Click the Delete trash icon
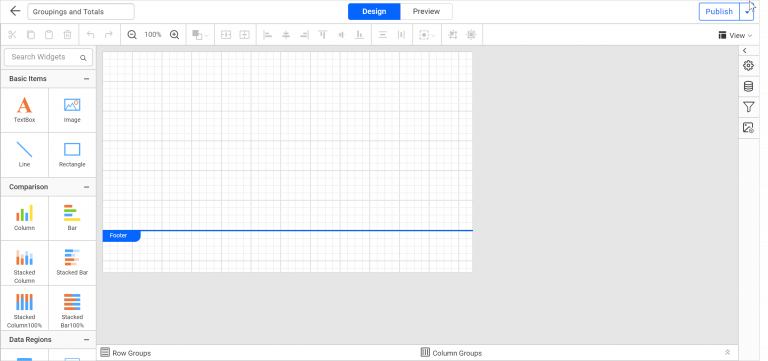Screen dimensions: 768x361 coord(68,35)
